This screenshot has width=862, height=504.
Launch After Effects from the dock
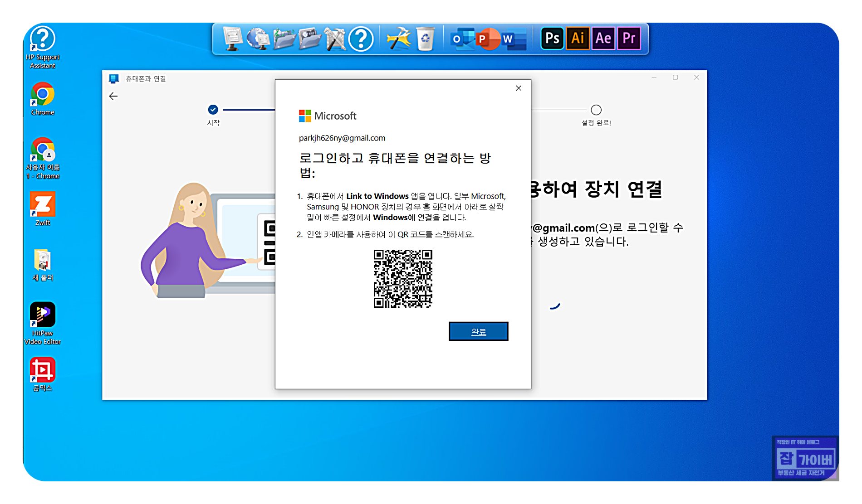click(603, 39)
